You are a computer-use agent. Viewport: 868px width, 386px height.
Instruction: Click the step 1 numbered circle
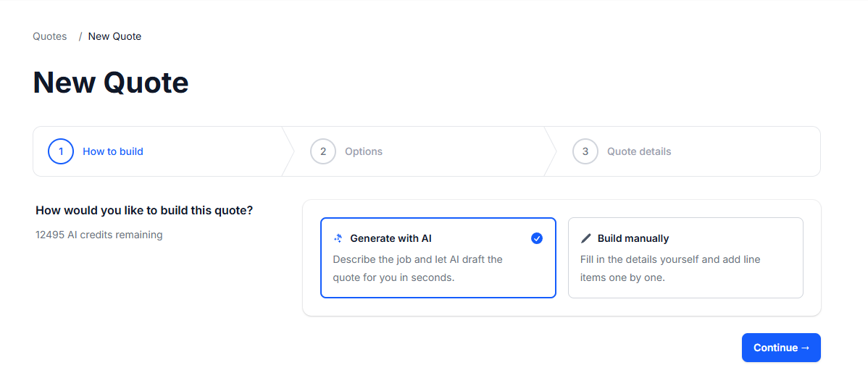[61, 151]
